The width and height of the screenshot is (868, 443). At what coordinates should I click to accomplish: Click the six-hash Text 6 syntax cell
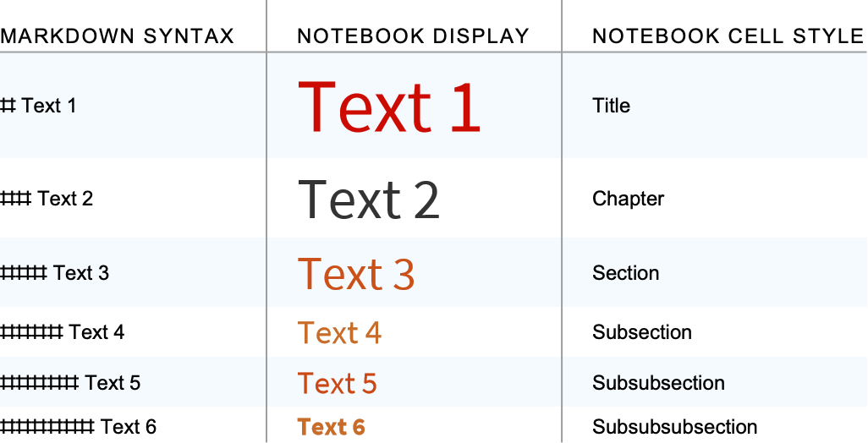pos(78,426)
